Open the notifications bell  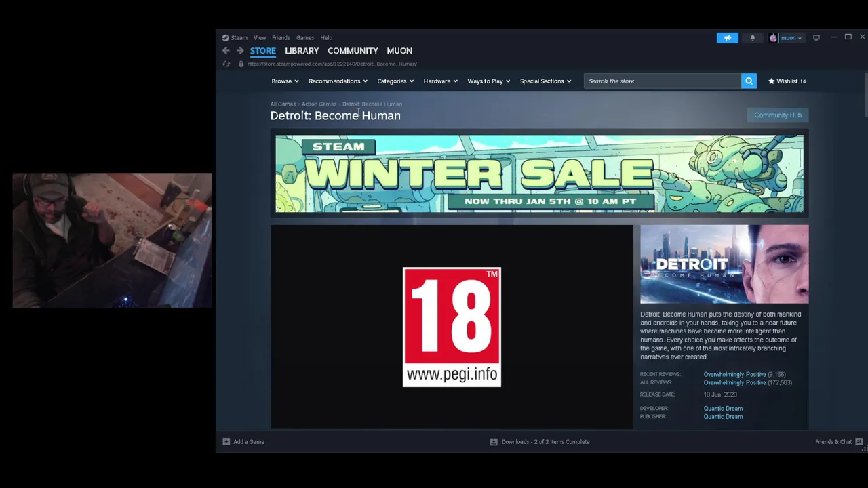click(753, 38)
